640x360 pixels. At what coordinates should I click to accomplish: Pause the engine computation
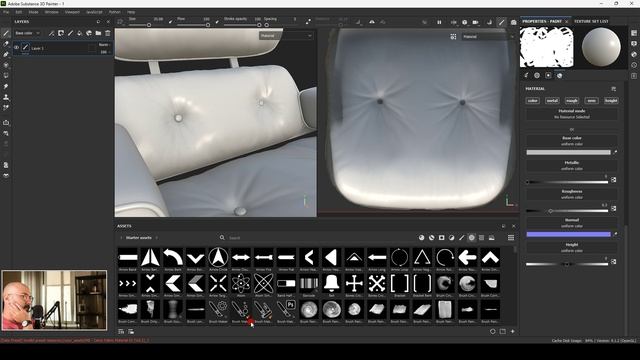[x=439, y=22]
